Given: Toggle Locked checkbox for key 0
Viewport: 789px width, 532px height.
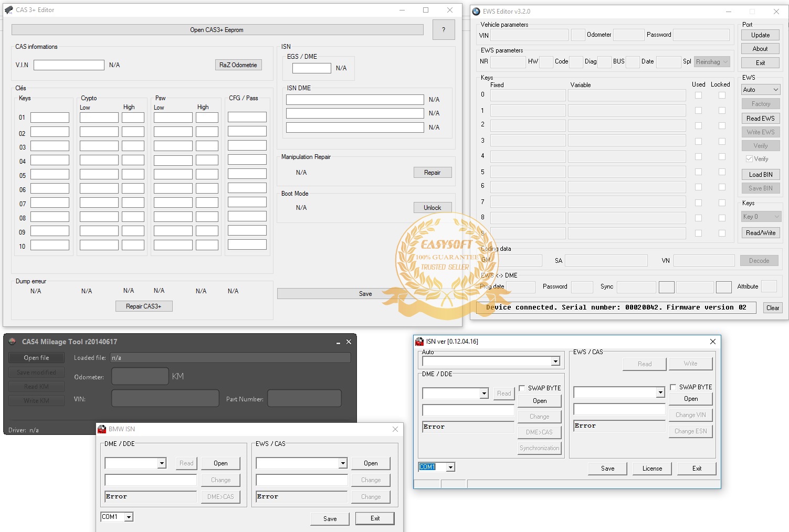Looking at the screenshot, I should [x=722, y=95].
